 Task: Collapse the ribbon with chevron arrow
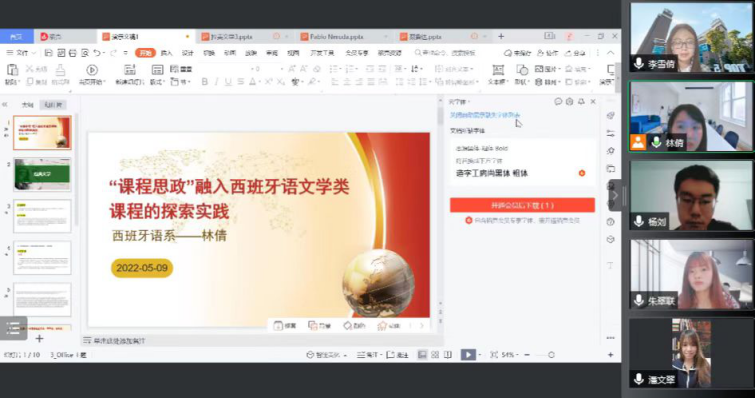coord(611,53)
